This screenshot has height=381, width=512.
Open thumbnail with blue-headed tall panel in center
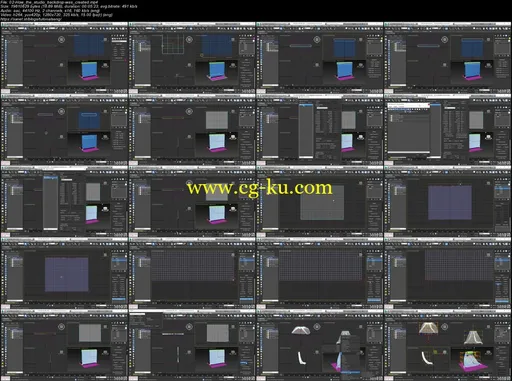pyautogui.click(x=64, y=201)
